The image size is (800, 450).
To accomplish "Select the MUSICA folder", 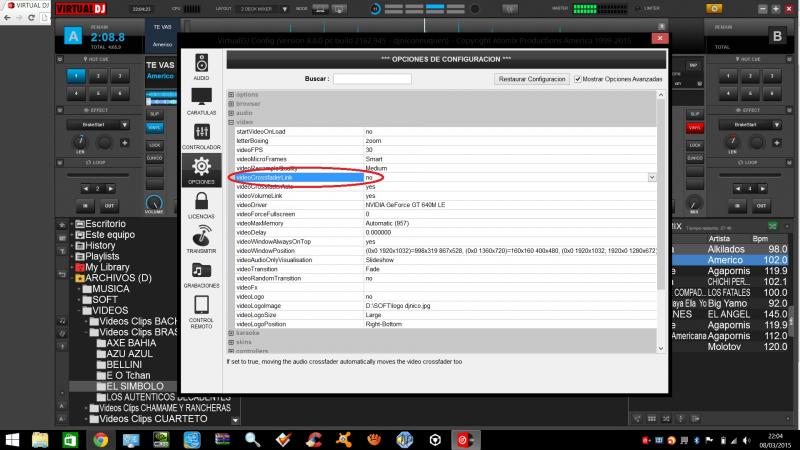I will point(110,289).
